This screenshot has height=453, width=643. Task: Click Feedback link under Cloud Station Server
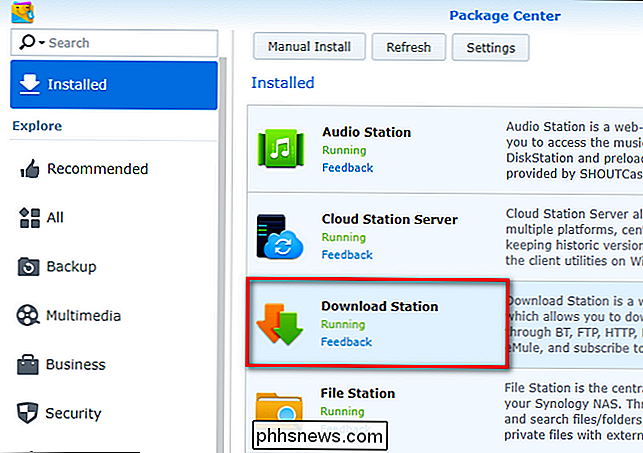point(347,255)
